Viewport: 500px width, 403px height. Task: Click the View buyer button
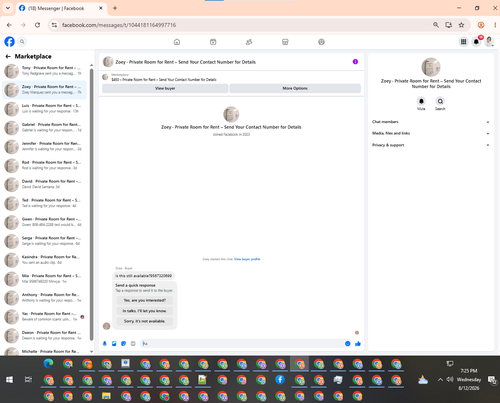[165, 88]
